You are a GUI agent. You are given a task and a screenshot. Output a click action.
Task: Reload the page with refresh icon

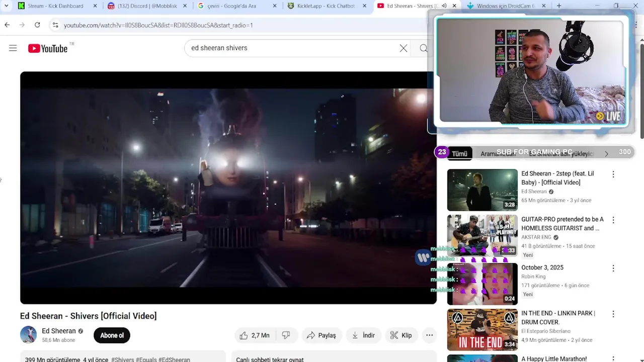(37, 25)
